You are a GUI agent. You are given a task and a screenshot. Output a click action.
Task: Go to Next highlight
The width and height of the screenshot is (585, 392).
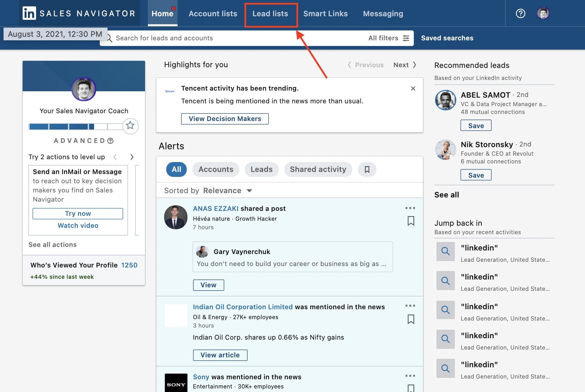[x=405, y=65]
